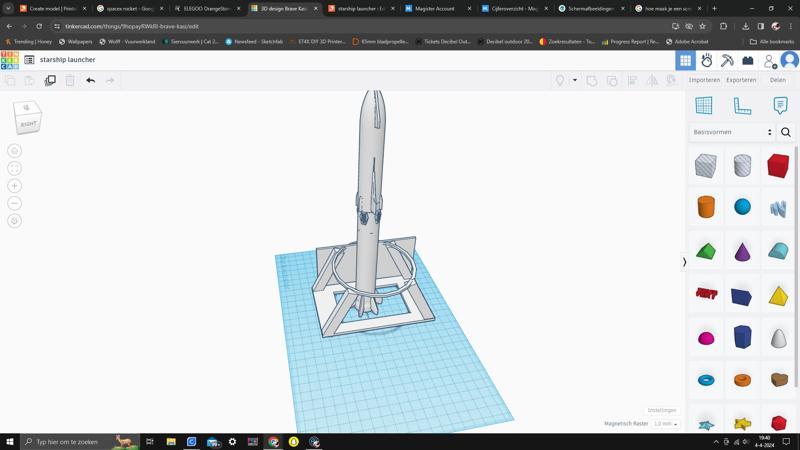Click the Delen button

pos(778,80)
